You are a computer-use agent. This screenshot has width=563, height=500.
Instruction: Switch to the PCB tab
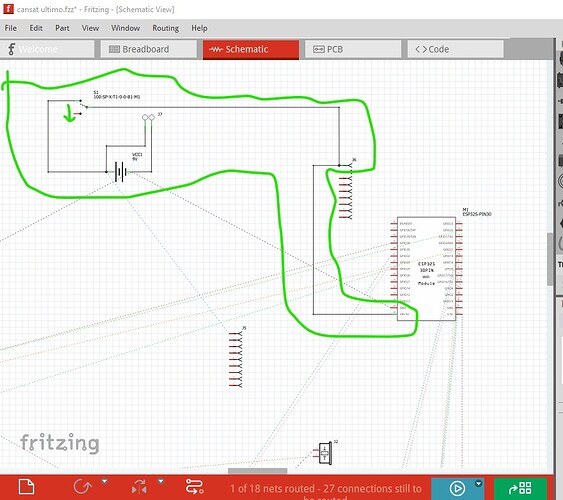point(353,49)
